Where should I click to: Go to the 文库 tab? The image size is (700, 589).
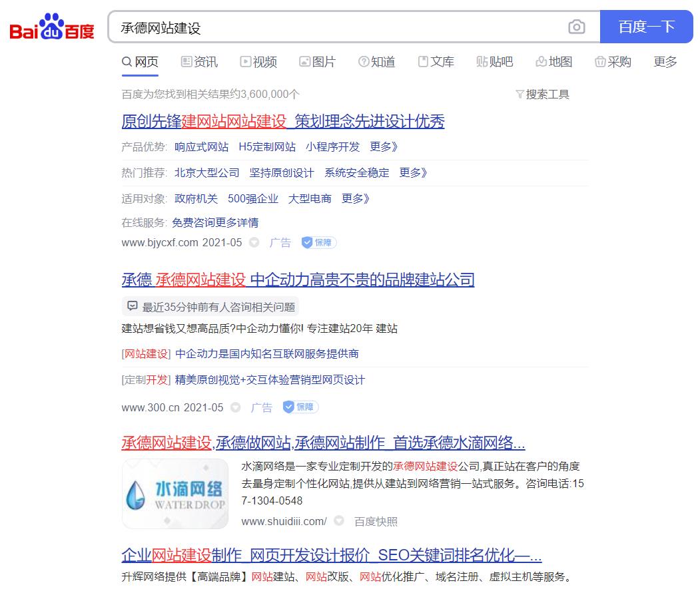[436, 62]
